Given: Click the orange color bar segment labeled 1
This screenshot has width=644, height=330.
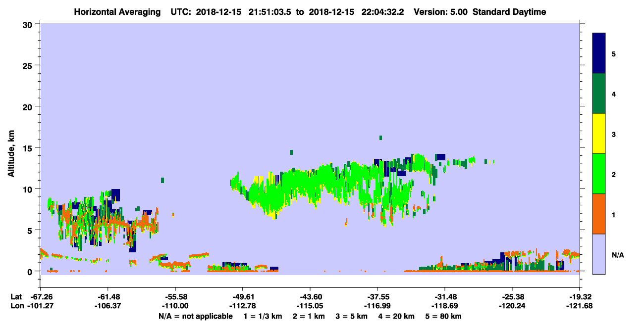Looking at the screenshot, I should [599, 214].
